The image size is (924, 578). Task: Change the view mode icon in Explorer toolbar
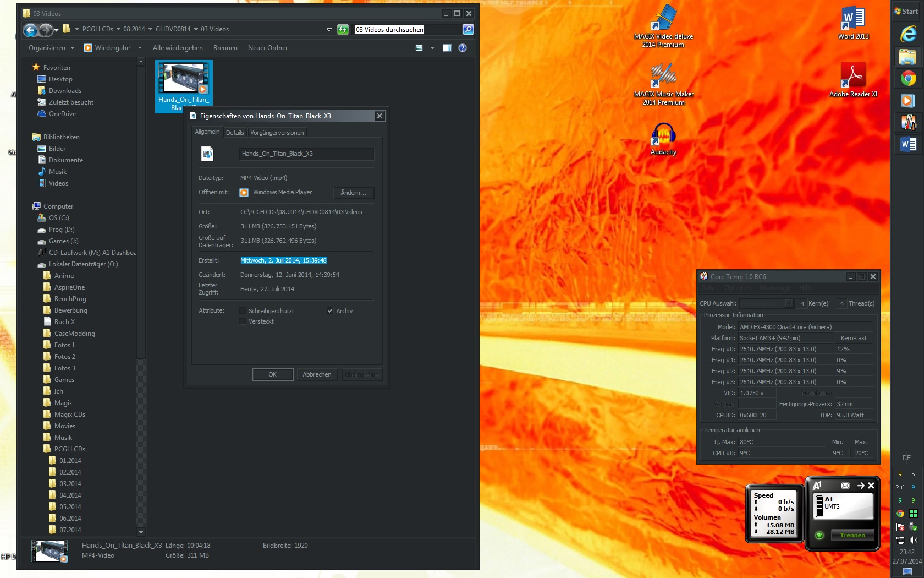point(419,48)
